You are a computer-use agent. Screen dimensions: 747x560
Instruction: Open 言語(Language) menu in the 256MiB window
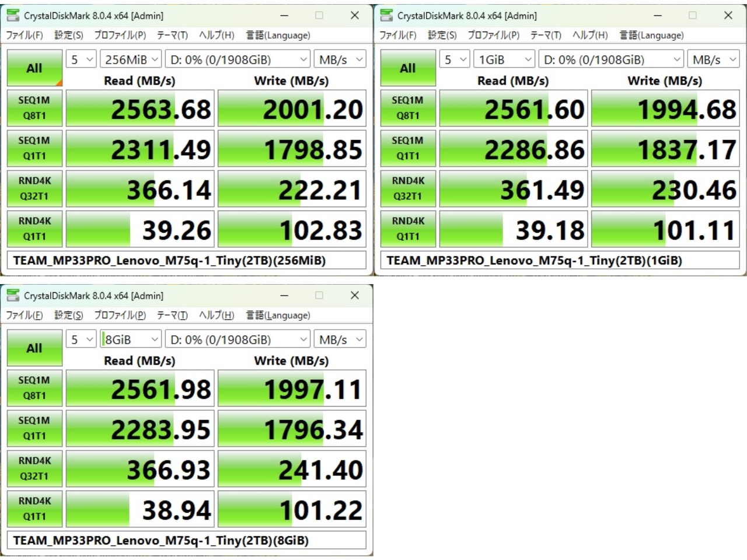[278, 35]
